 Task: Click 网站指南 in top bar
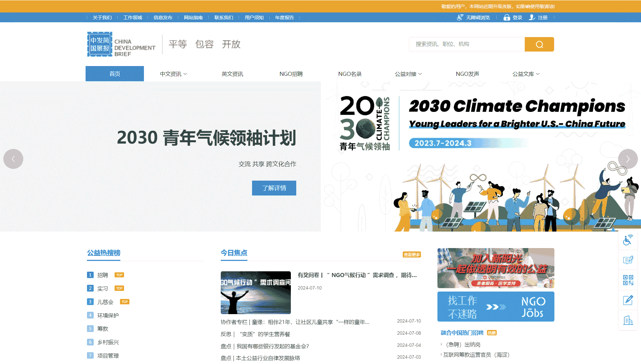tap(193, 18)
